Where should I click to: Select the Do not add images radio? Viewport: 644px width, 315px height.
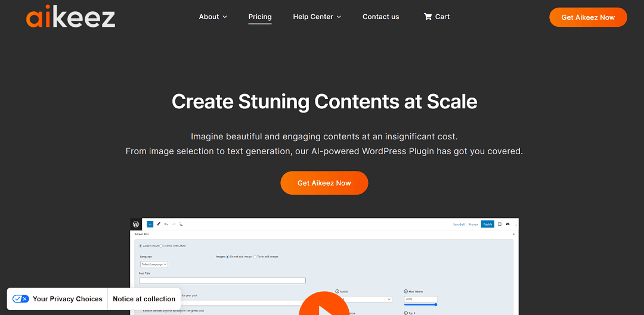point(228,257)
